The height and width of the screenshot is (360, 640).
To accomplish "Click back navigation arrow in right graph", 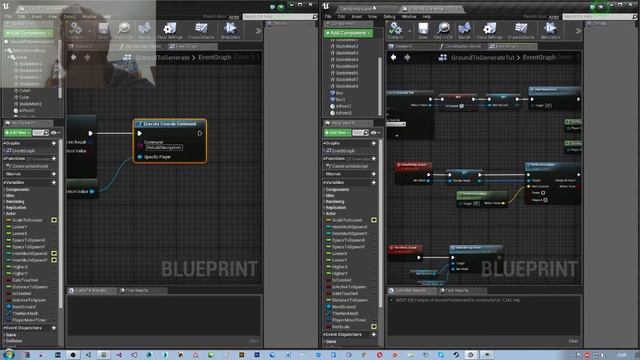I will (393, 58).
